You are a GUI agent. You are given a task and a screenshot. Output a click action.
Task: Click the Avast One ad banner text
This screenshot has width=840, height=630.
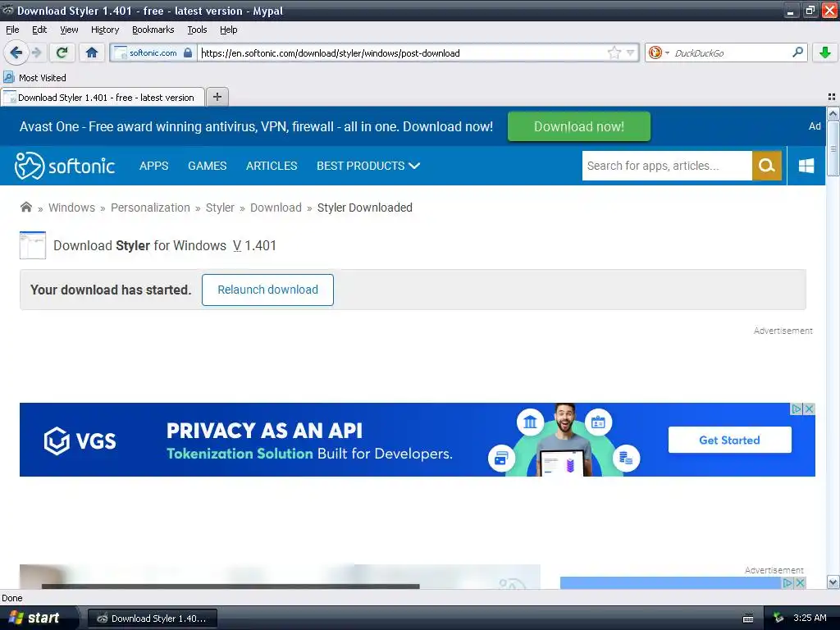pyautogui.click(x=256, y=126)
